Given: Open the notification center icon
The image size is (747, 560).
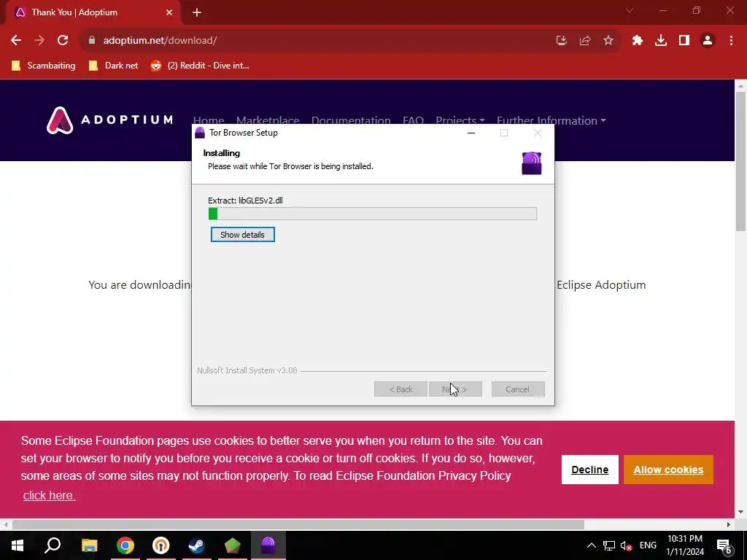Looking at the screenshot, I should pos(724,545).
